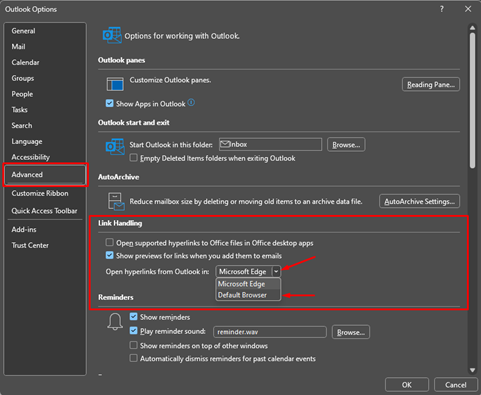Open the Language options category
Viewport: 481px width, 395px height.
coord(27,141)
